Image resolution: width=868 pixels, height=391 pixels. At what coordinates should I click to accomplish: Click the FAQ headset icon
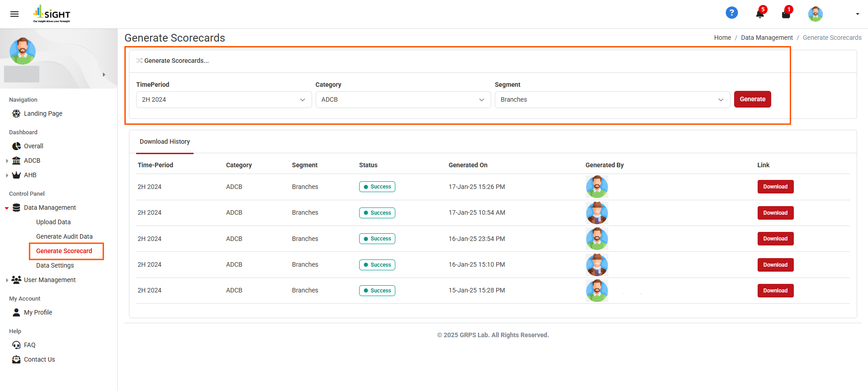(x=16, y=345)
